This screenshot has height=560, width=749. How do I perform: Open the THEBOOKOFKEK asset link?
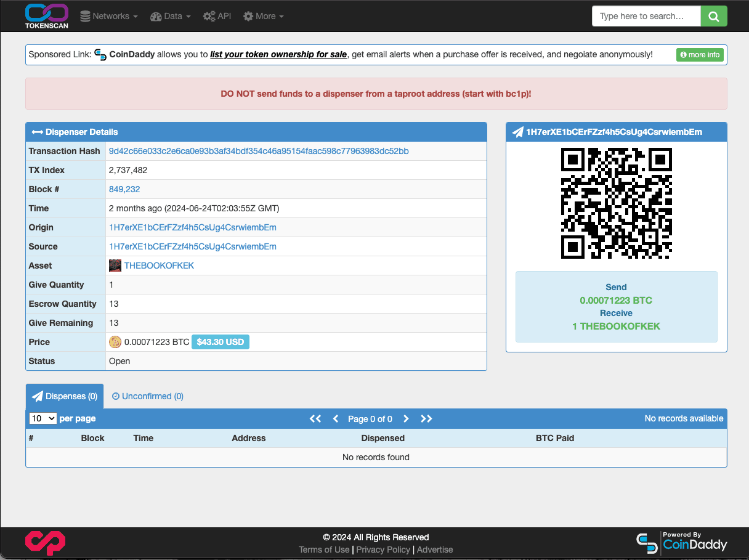click(159, 266)
